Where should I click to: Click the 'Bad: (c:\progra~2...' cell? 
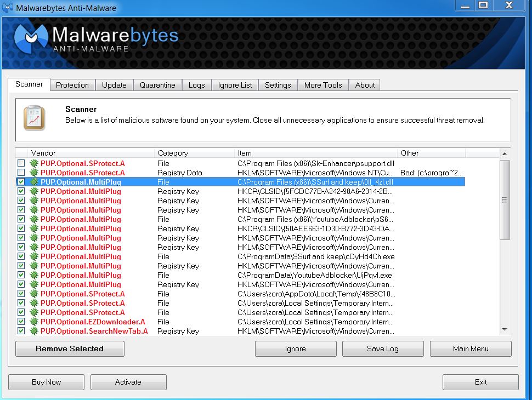(x=431, y=173)
